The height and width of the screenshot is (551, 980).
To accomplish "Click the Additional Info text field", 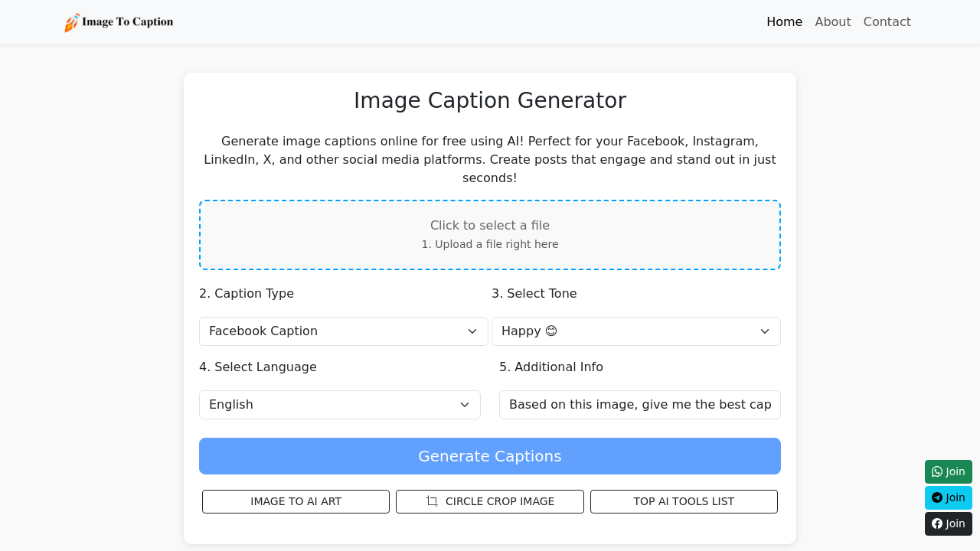I will [639, 404].
